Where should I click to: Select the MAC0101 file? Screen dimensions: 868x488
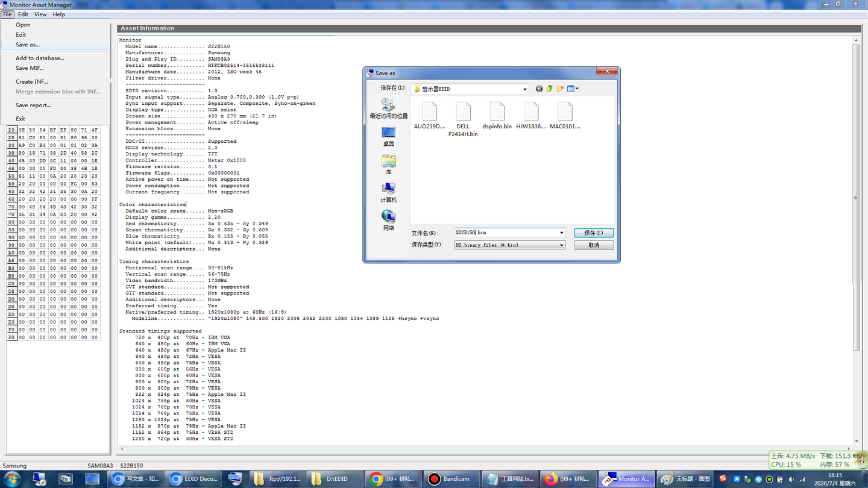coord(565,116)
